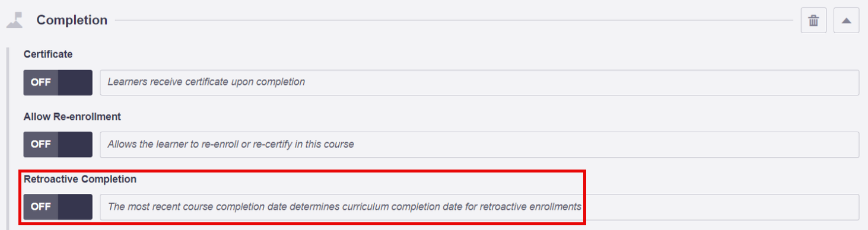Click the Completion flag icon
Viewport: 868px width, 230px height.
(x=14, y=20)
